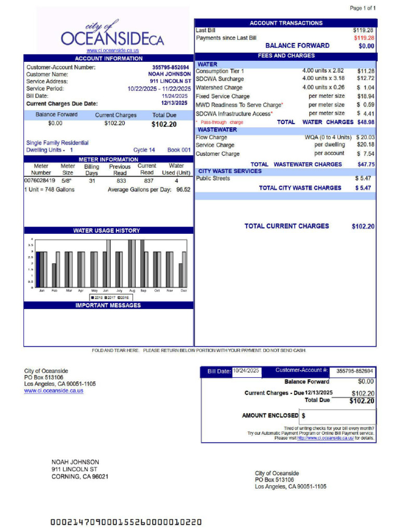Click Total City Waste Charges $5.47
The width and height of the screenshot is (399, 532).
pyautogui.click(x=363, y=188)
